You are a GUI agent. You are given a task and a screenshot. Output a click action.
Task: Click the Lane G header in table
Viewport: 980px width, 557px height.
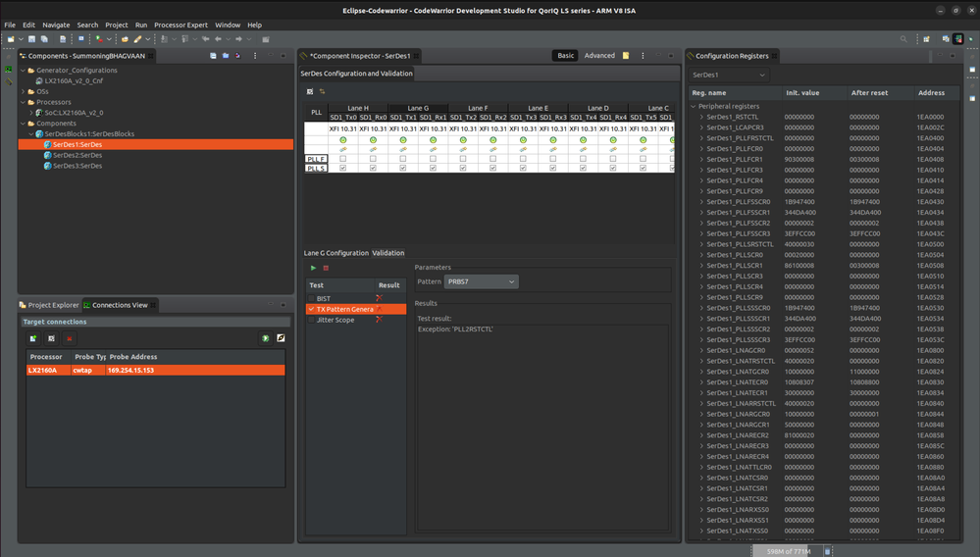[x=418, y=108]
